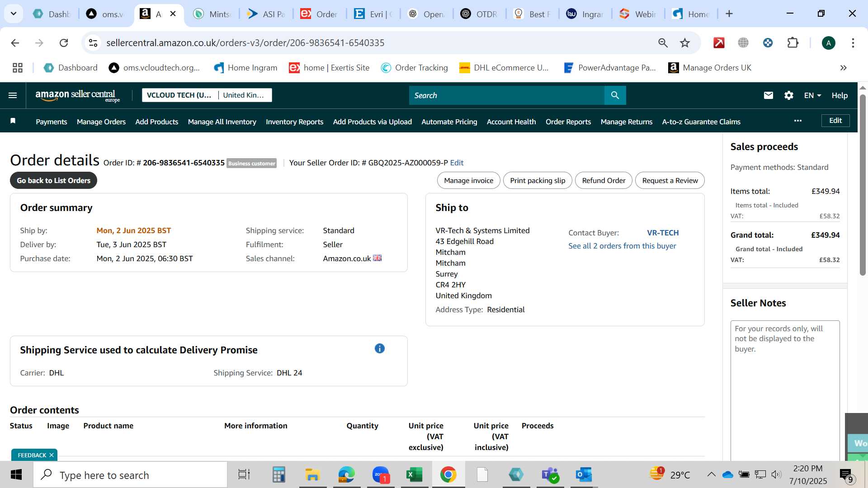Open the United Kingdom marketplace selector
868x488 pixels.
244,95
